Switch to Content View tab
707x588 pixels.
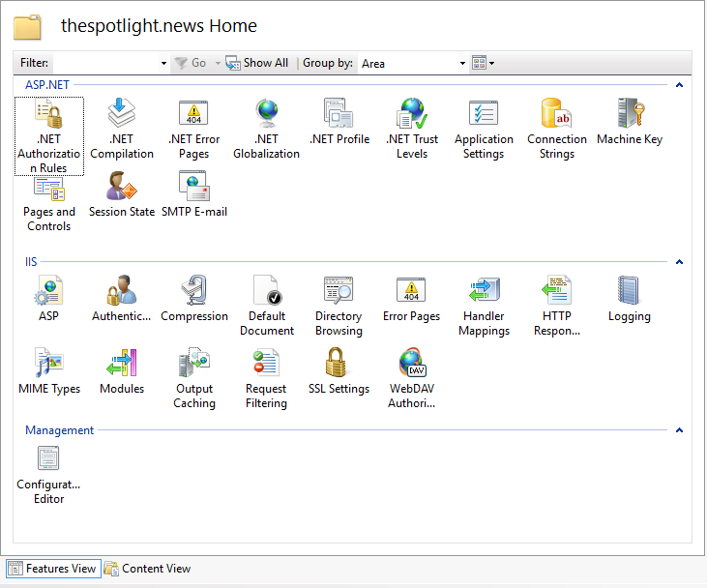point(148,569)
